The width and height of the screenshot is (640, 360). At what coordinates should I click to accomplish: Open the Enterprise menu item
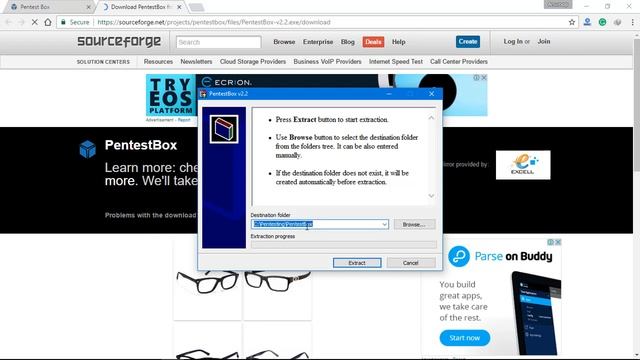coord(318,42)
